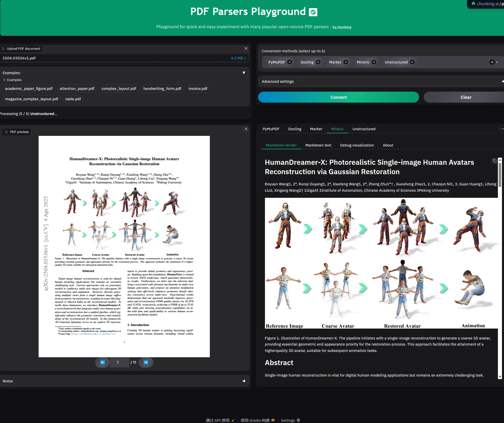
Task: Go to previous PDF page
Action: 102,362
